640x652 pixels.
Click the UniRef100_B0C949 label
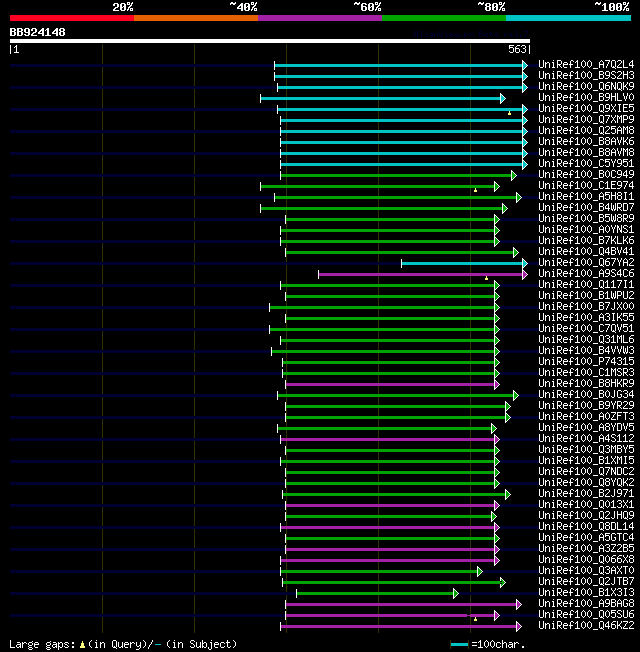586,174
